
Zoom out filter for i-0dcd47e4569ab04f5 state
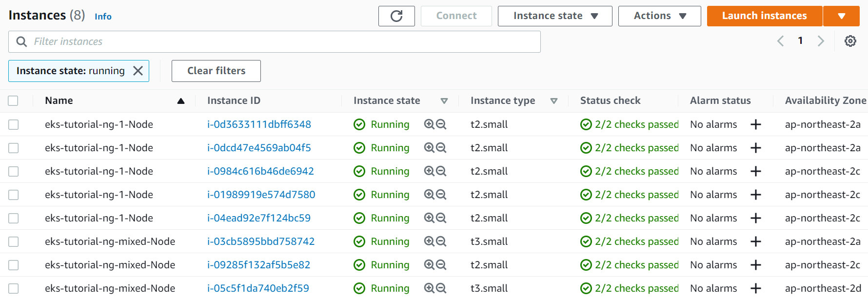[441, 148]
